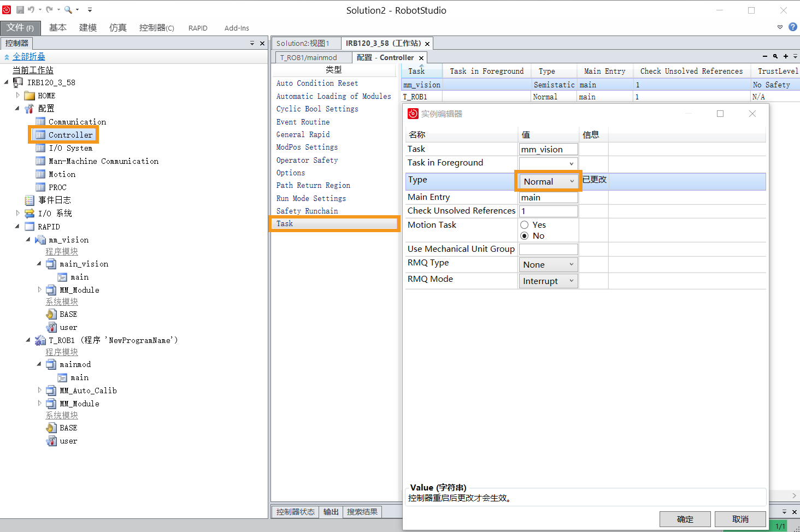This screenshot has width=800, height=532.
Task: Click the I/O System table icon
Action: click(x=40, y=148)
